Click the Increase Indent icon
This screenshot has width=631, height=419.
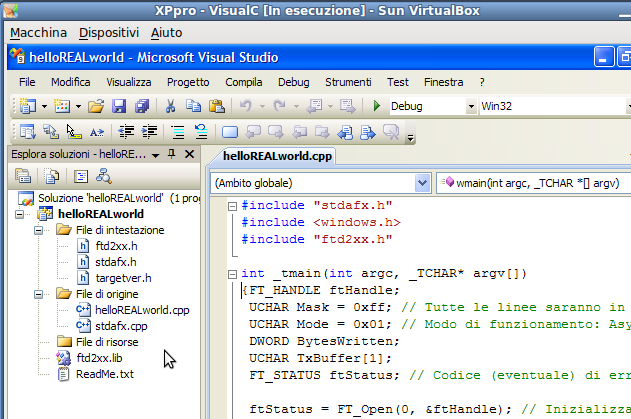(150, 132)
